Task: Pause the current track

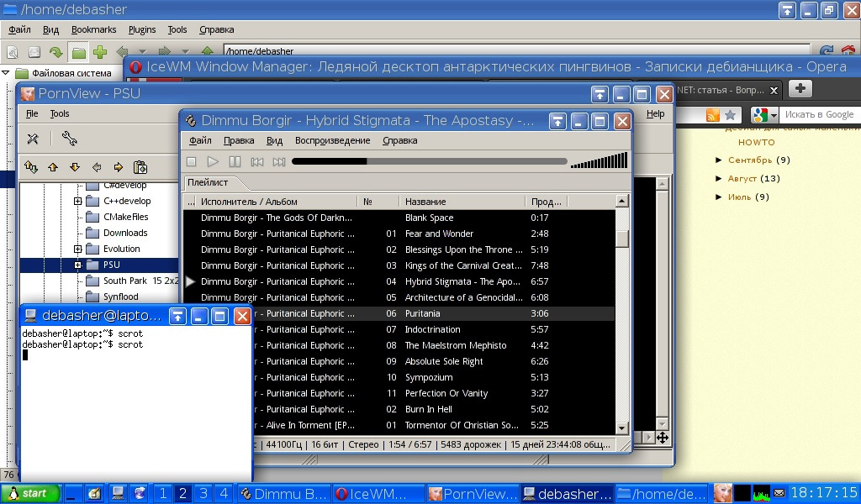Action: tap(235, 161)
